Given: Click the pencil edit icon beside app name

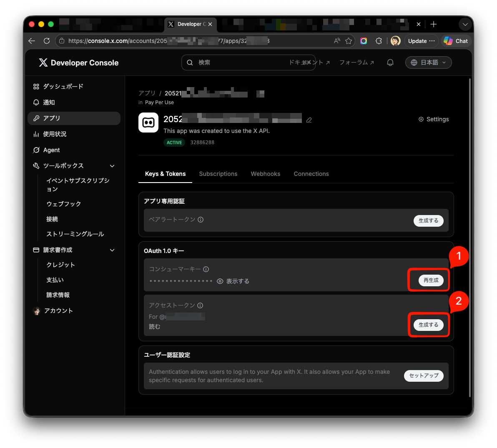Looking at the screenshot, I should pos(309,120).
